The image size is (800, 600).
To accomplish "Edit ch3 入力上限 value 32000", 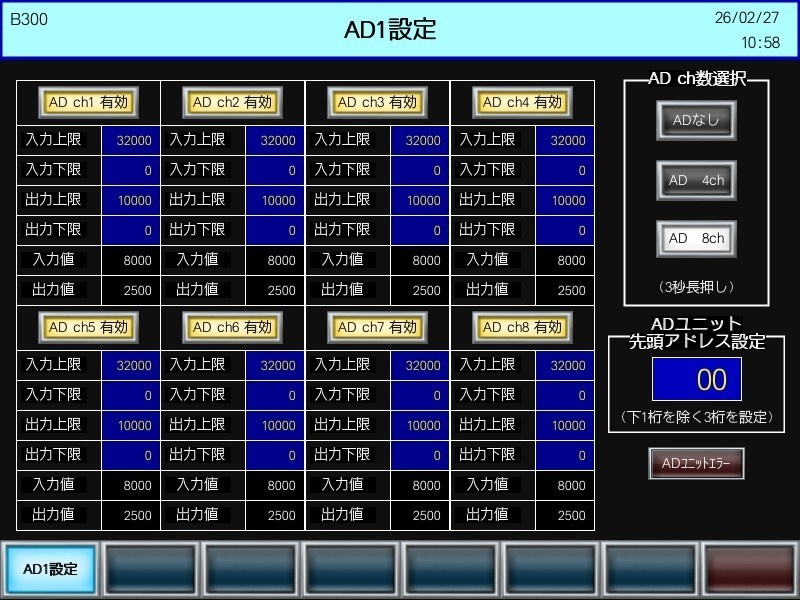I will (420, 140).
